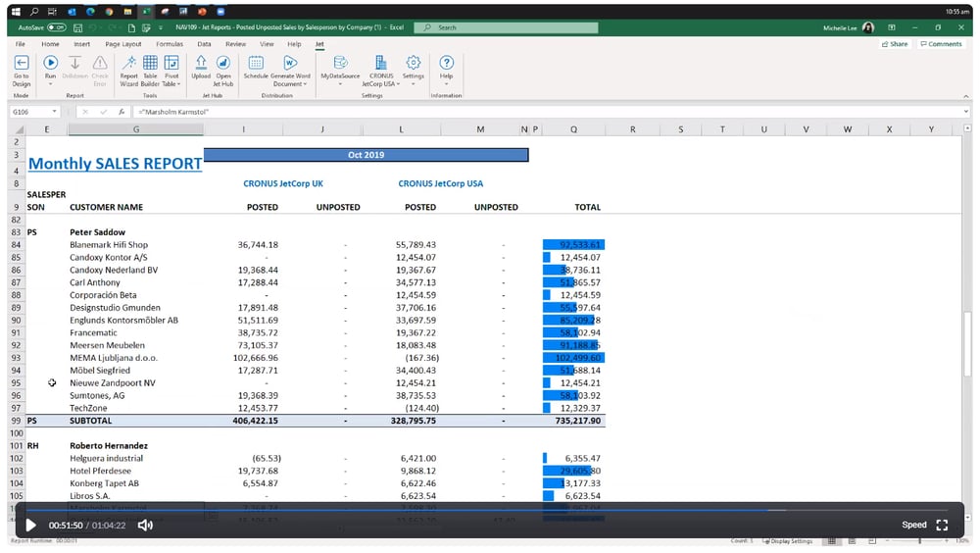Viewport: 980px width, 553px height.
Task: Click the video Speed button
Action: (x=913, y=525)
